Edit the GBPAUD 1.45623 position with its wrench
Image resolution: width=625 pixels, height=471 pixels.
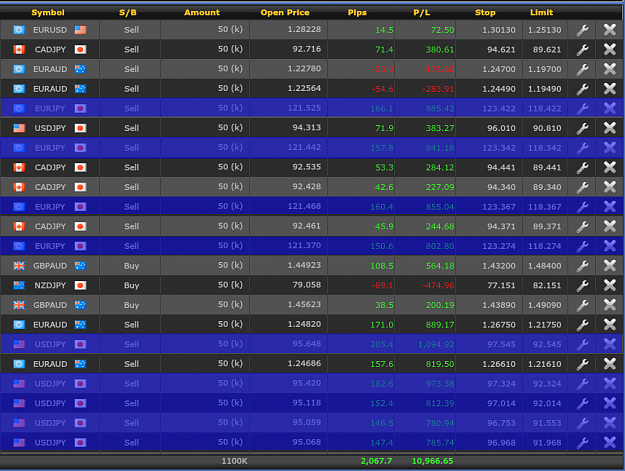coord(582,305)
